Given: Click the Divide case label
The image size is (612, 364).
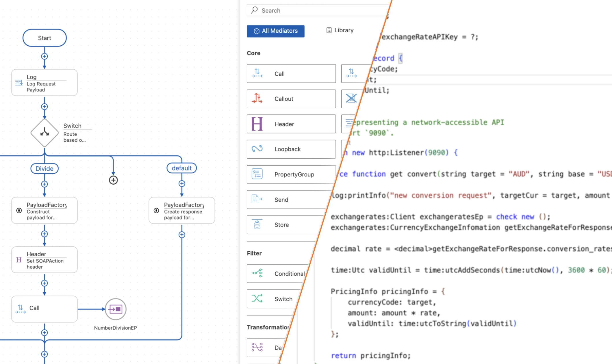Looking at the screenshot, I should (x=44, y=168).
